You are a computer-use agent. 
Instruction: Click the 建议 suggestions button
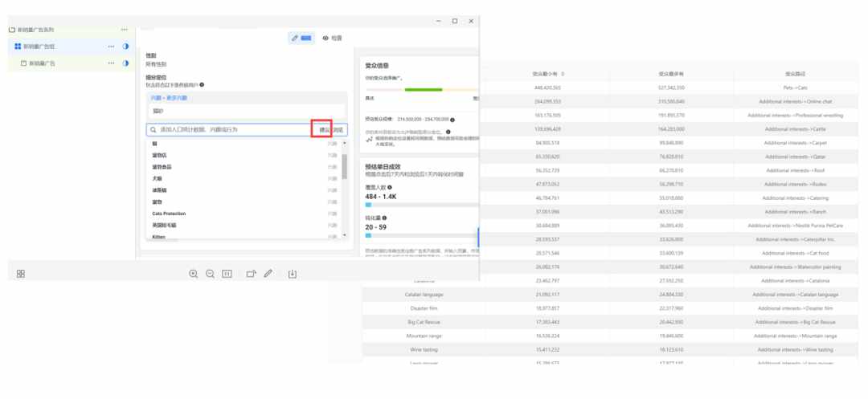[x=324, y=130]
